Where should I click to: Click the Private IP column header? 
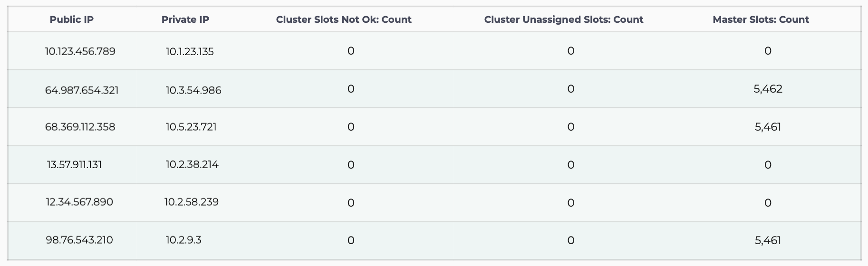pos(185,19)
